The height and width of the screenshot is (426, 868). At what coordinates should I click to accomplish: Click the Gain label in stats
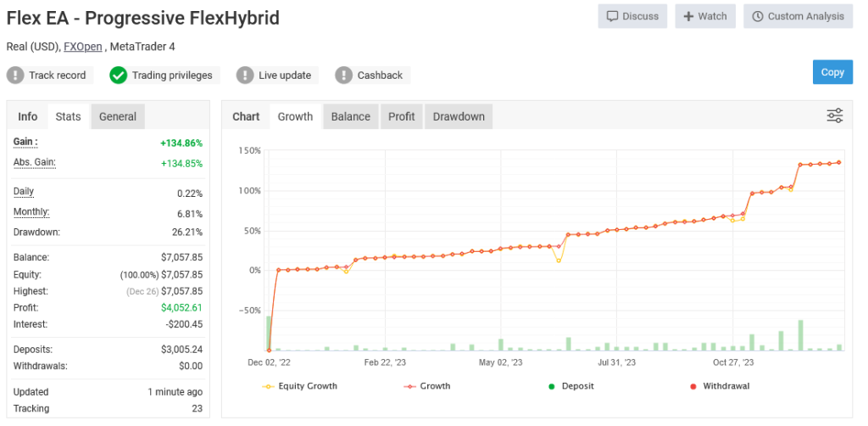pos(25,142)
